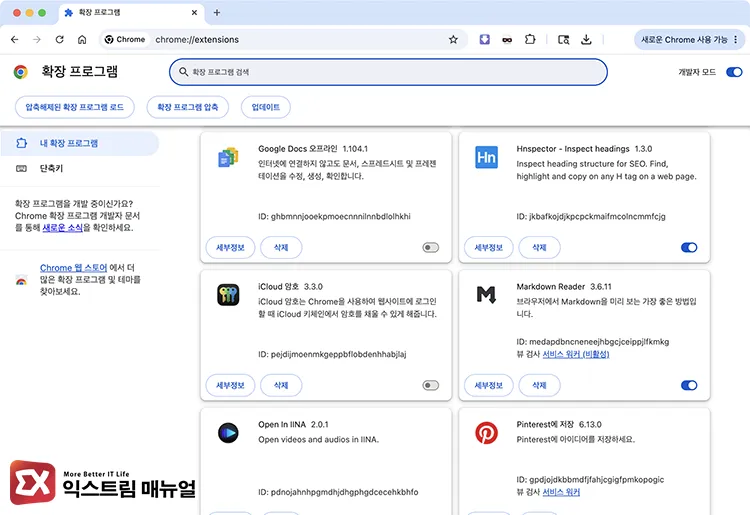Disable the Hnspector extension toggle
The height and width of the screenshot is (515, 750).
click(x=689, y=247)
